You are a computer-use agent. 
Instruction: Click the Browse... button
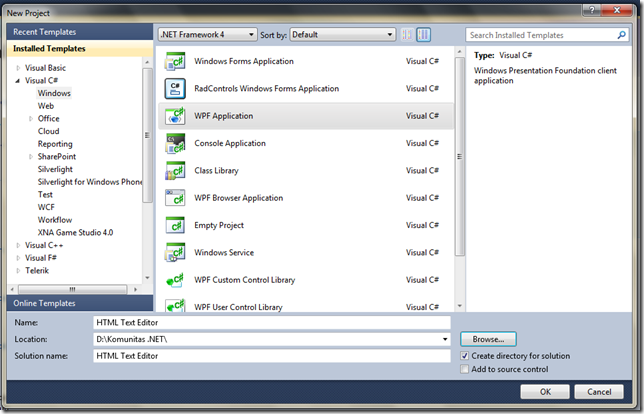[488, 339]
